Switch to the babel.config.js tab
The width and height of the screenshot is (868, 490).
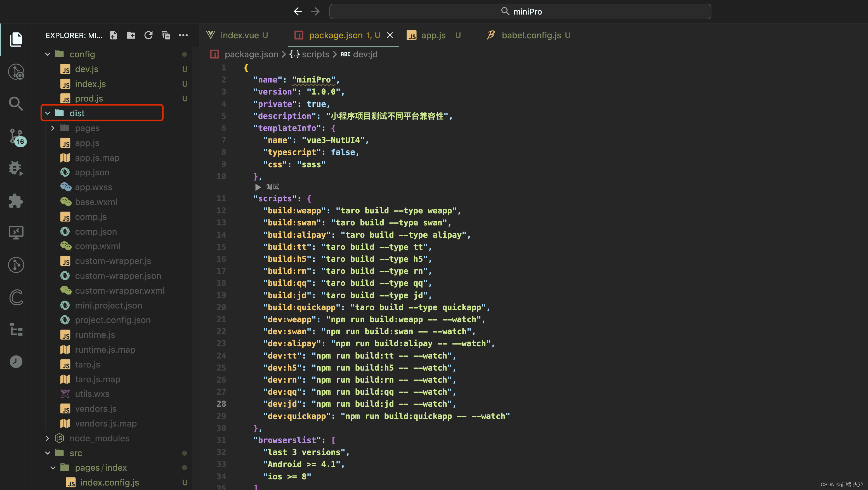pos(531,35)
